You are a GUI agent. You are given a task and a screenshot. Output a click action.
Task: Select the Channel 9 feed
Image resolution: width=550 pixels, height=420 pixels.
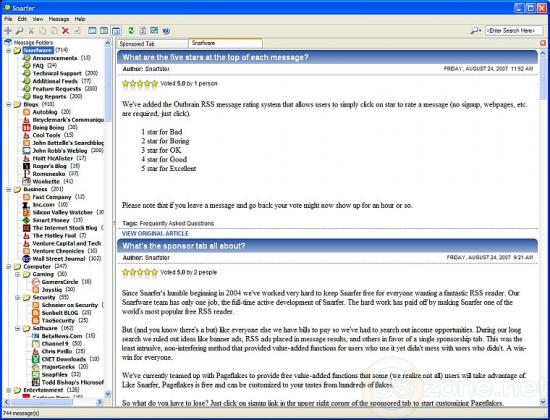[55, 344]
